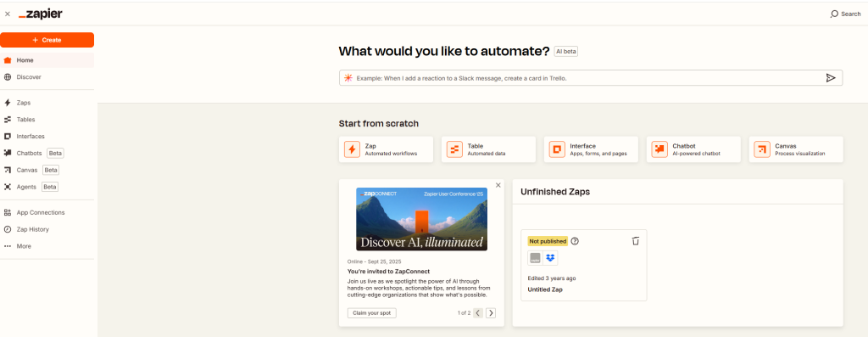
Task: Go to next promo with right chevron
Action: click(491, 313)
